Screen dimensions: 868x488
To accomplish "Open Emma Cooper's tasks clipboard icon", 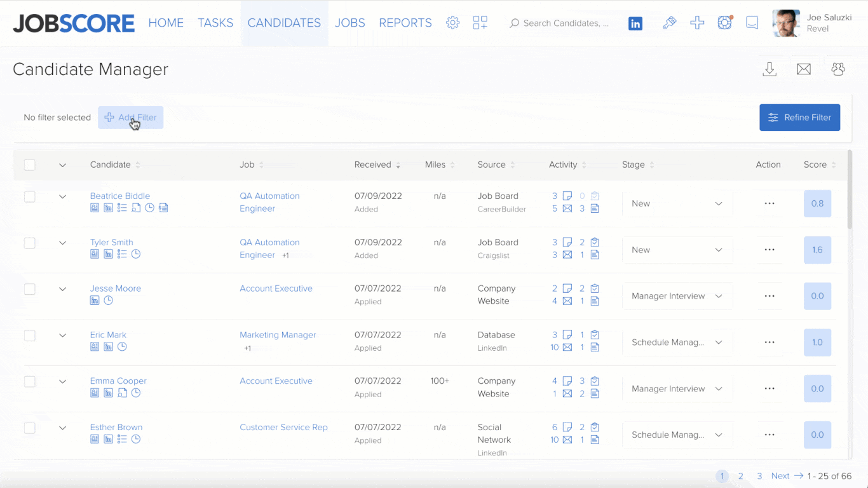I will coord(595,381).
